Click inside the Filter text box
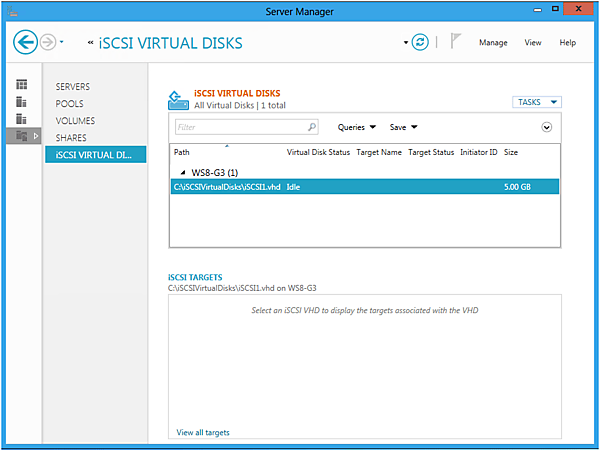This screenshot has width=600, height=451. pos(240,127)
